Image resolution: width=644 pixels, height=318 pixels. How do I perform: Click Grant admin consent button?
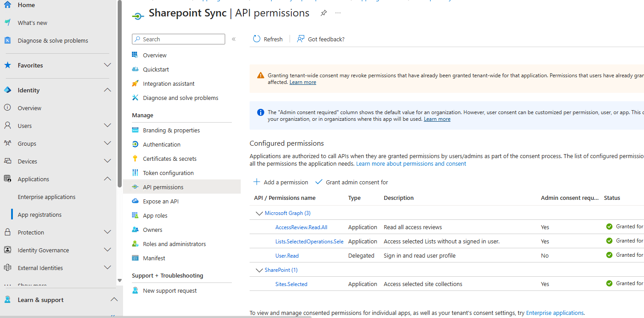tap(352, 182)
